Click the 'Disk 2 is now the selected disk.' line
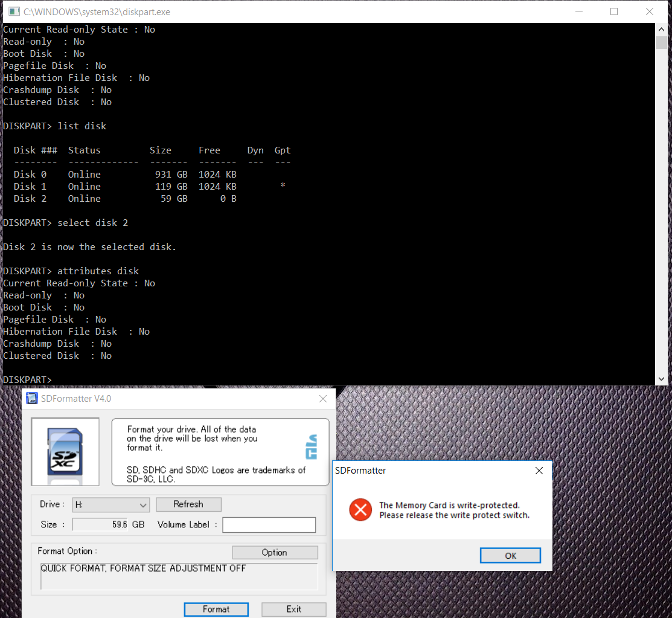 tap(89, 247)
